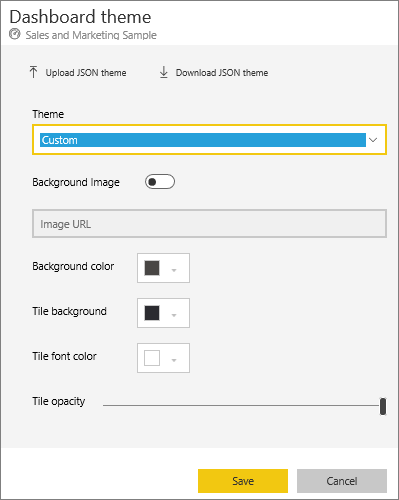The width and height of the screenshot is (399, 500).
Task: Expand the Tile background picker arrow
Action: click(174, 315)
